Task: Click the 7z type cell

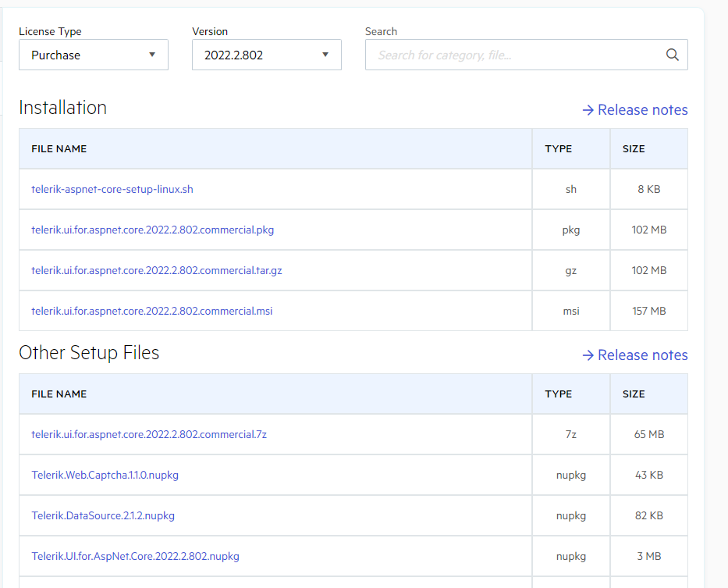Action: [571, 434]
